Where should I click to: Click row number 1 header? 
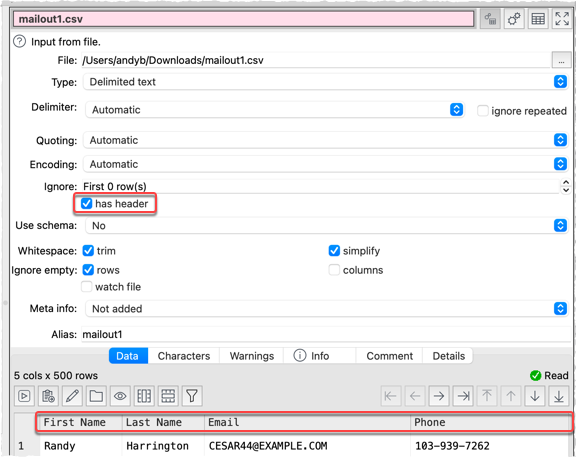pos(26,446)
